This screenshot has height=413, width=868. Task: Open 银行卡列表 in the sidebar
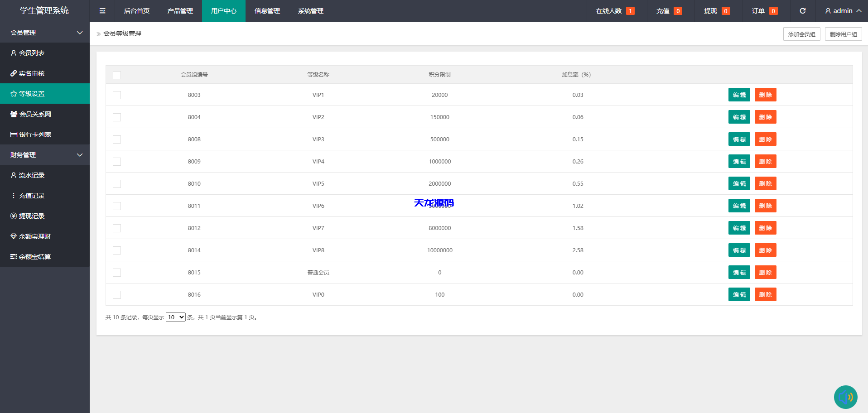(x=35, y=134)
